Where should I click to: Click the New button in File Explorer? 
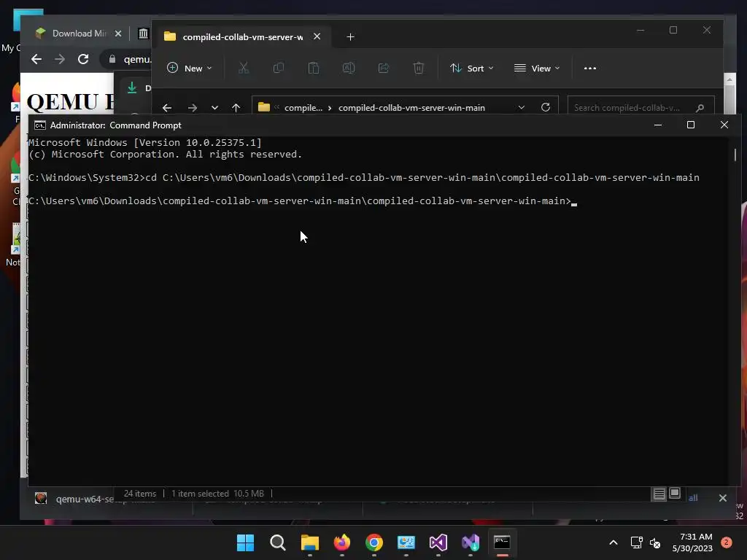point(189,68)
